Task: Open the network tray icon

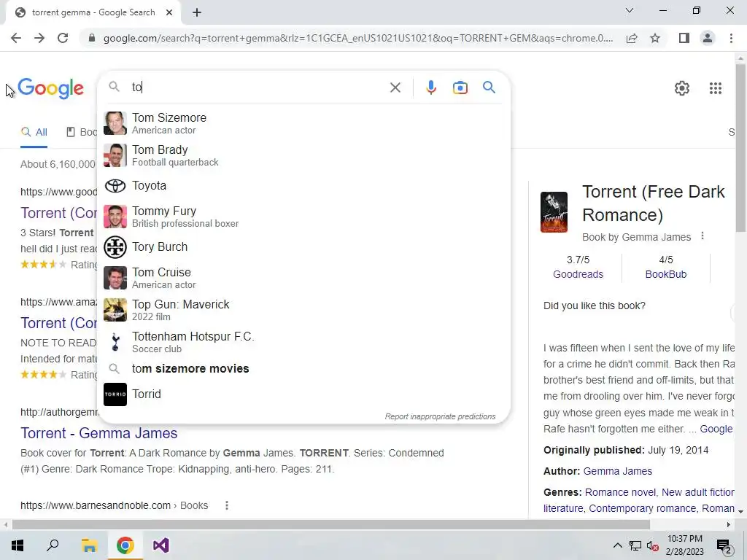Action: tap(635, 546)
